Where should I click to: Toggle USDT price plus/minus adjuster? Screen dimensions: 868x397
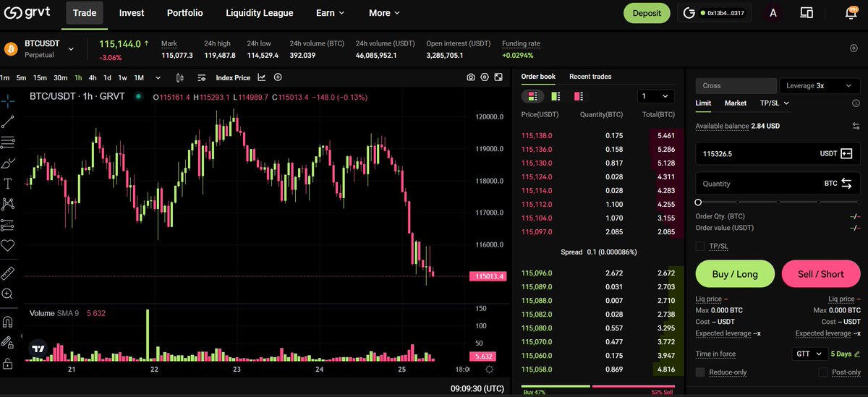tap(846, 153)
